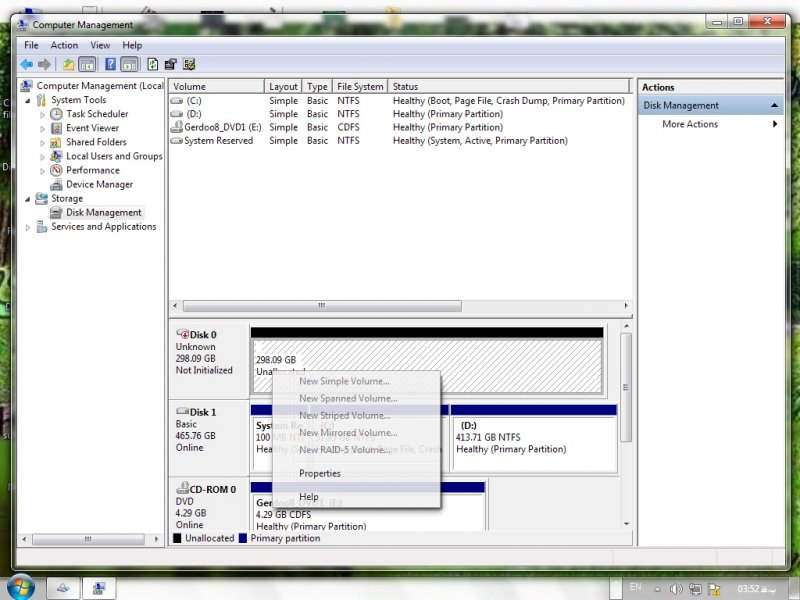Click More Actions in the Actions pane
800x600 pixels.
(690, 124)
